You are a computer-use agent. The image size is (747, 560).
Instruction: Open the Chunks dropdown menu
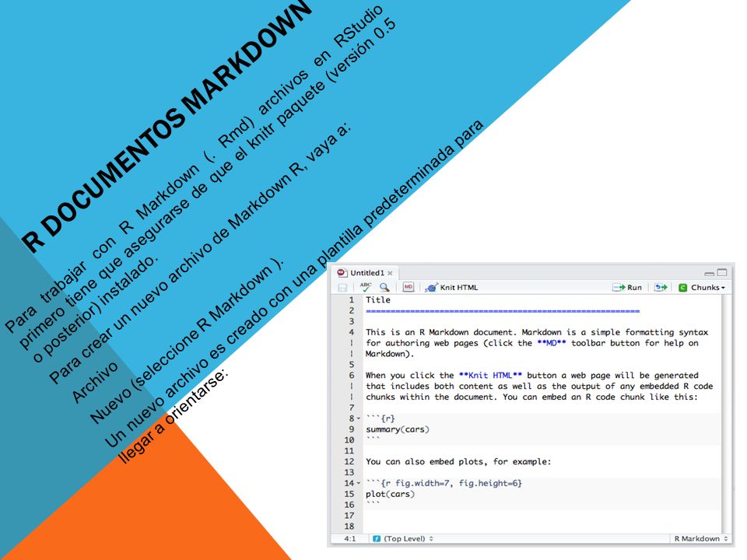[x=702, y=288]
